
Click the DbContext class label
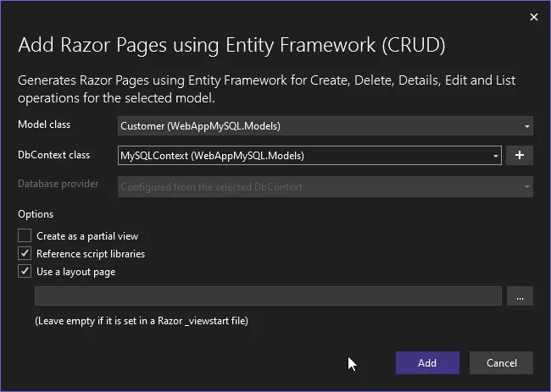53,155
